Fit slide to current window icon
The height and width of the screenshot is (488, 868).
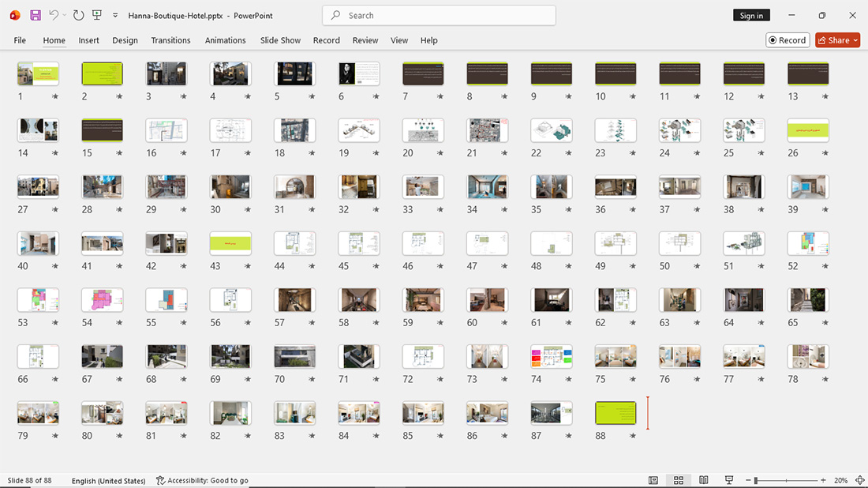coord(859,480)
